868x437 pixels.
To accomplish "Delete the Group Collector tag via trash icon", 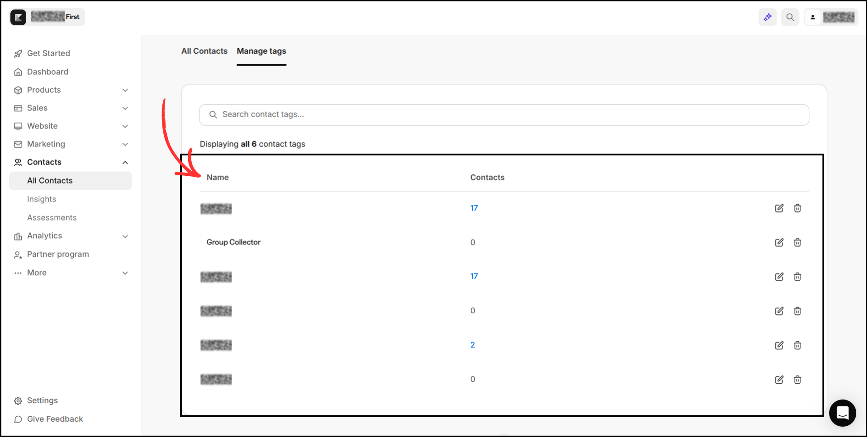I will [x=797, y=242].
